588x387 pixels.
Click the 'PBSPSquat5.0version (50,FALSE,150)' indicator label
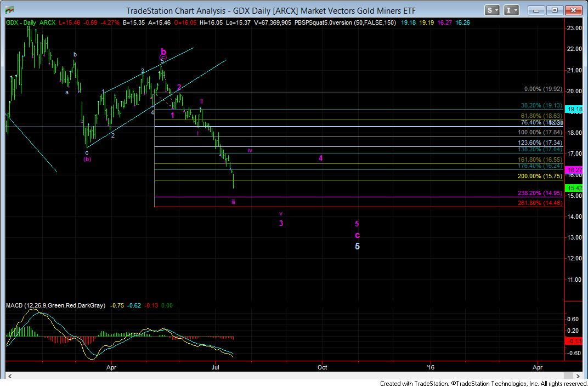pyautogui.click(x=345, y=23)
